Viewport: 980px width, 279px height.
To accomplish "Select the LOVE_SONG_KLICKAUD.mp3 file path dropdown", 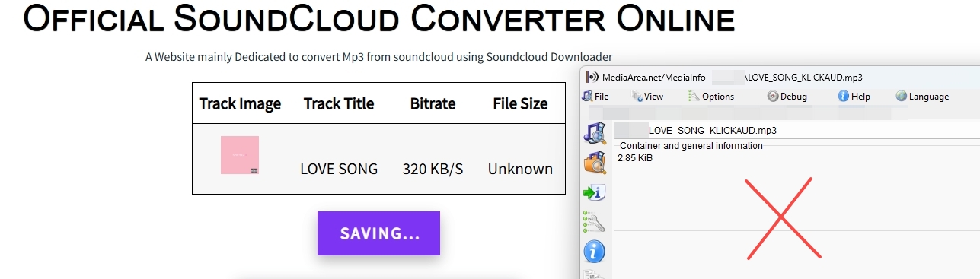I will pos(796,130).
